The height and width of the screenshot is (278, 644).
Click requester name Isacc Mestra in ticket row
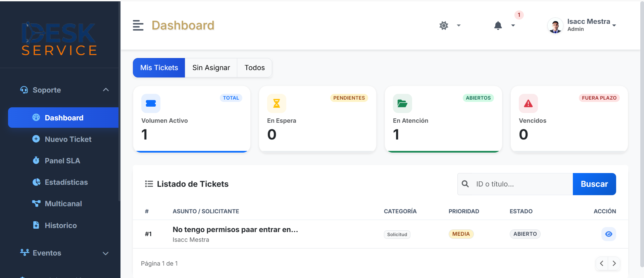click(x=191, y=240)
